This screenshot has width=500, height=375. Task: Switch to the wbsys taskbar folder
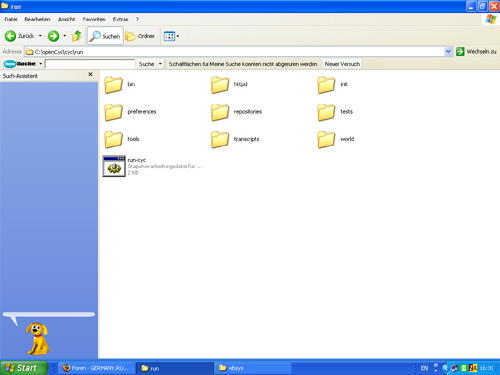pyautogui.click(x=253, y=368)
